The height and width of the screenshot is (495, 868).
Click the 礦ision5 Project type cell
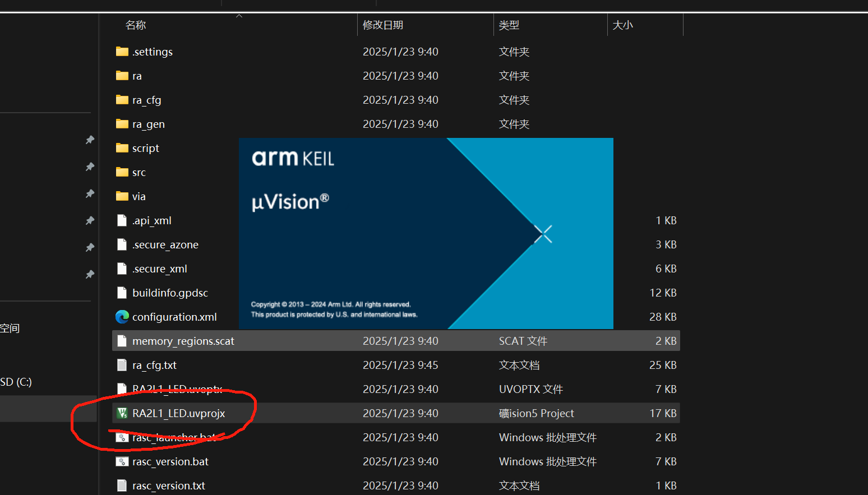[537, 413]
